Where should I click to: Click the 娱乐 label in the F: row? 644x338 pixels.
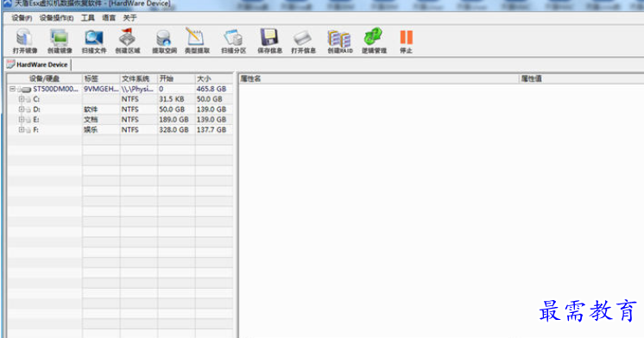[x=91, y=130]
